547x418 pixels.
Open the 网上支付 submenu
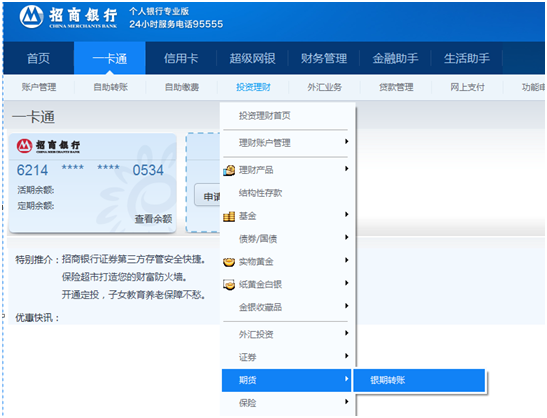pyautogui.click(x=467, y=87)
